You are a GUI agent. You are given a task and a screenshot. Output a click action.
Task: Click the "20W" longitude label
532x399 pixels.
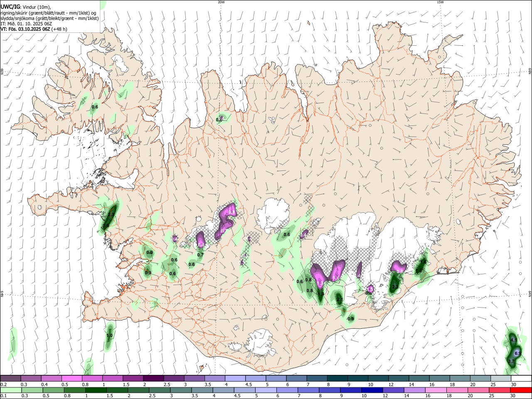pyautogui.click(x=221, y=2)
